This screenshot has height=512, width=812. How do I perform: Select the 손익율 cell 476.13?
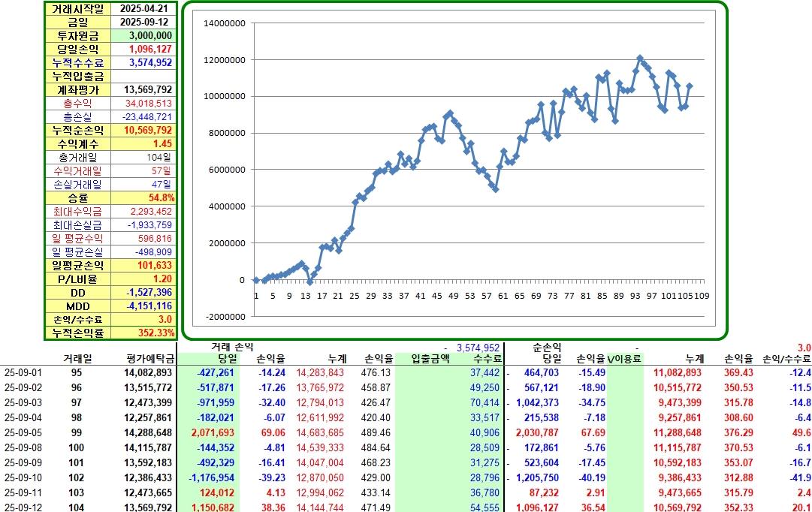click(376, 373)
